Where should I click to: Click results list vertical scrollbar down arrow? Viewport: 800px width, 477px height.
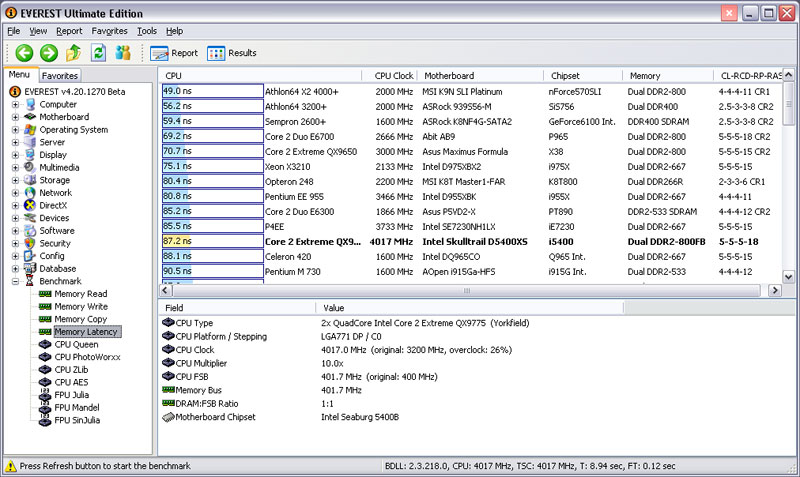[x=788, y=277]
